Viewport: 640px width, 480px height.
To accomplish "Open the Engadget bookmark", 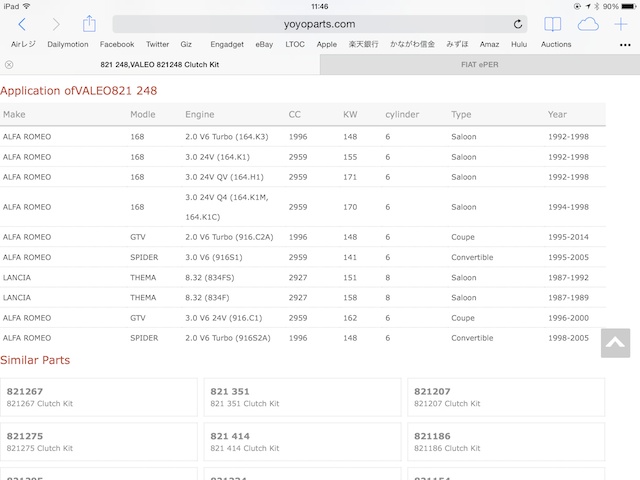I will pos(227,44).
